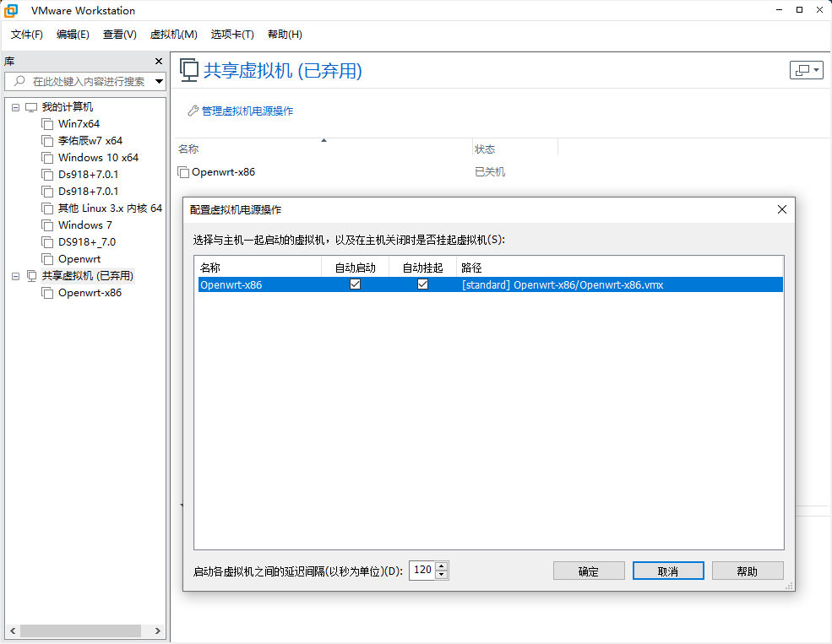Select the Openwrt-x86 row in dialog list

coord(490,284)
